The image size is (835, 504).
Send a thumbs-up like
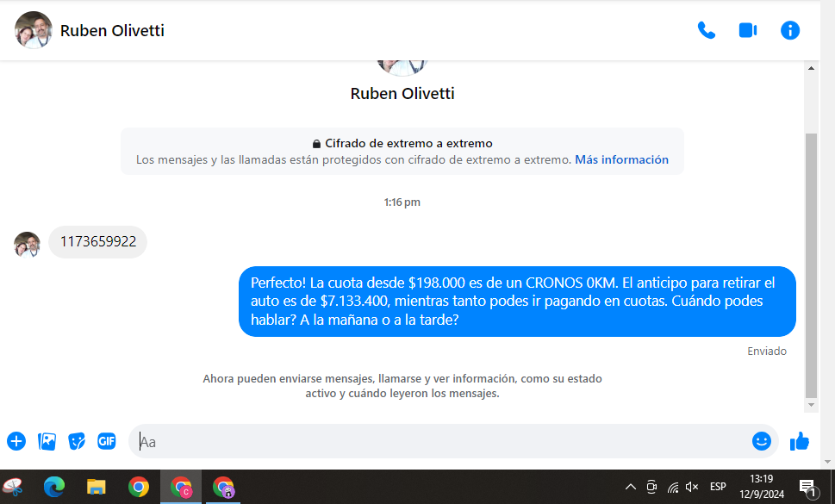point(800,441)
